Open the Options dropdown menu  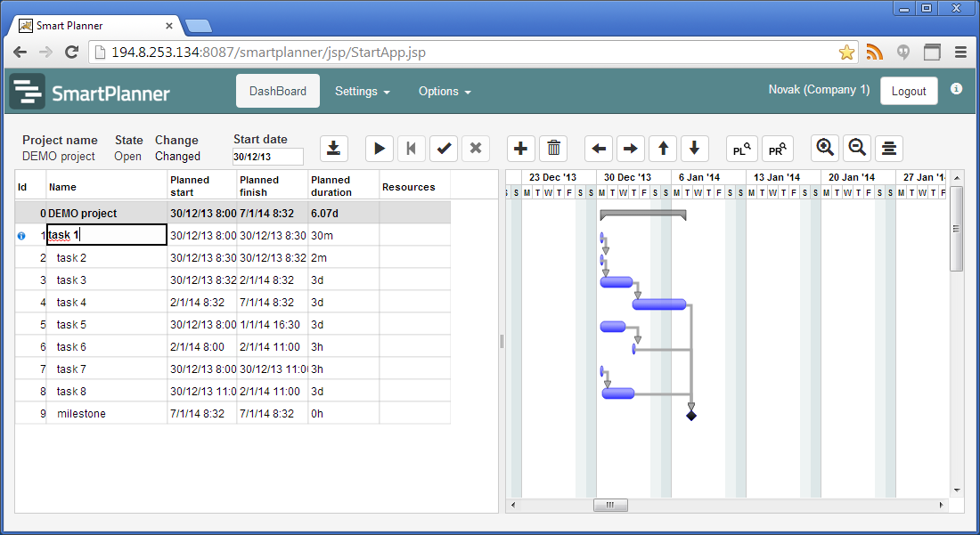(445, 91)
